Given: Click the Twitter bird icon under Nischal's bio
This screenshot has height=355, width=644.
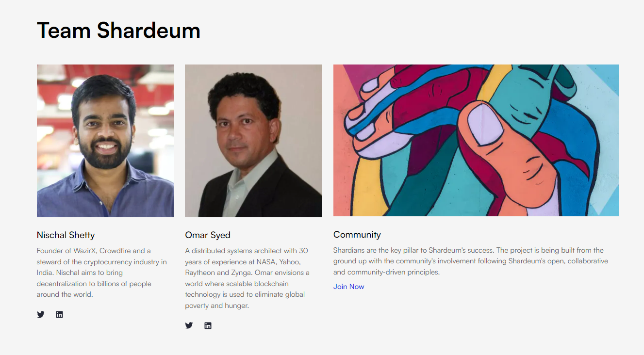Looking at the screenshot, I should [x=41, y=314].
